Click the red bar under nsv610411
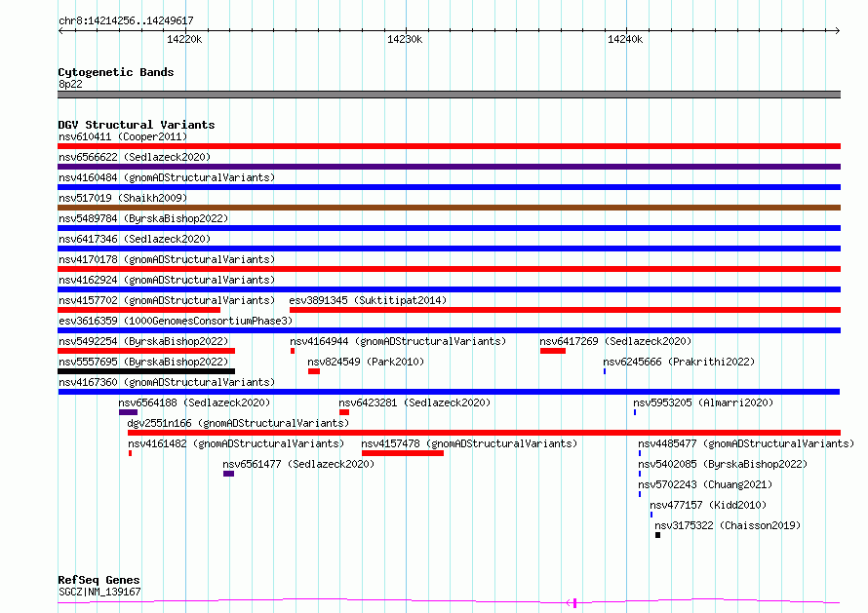Image resolution: width=868 pixels, height=613 pixels. point(449,146)
